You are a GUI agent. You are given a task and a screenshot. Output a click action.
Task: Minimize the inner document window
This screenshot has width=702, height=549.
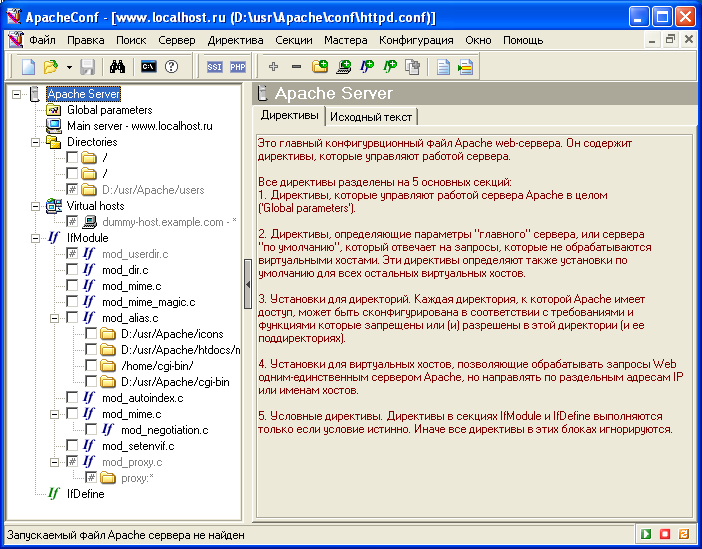[x=652, y=40]
